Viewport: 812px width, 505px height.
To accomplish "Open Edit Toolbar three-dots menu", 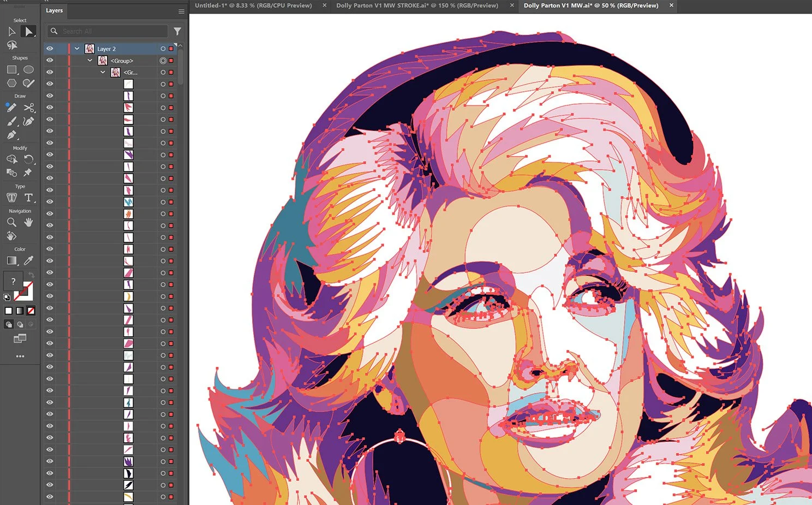I will [x=20, y=356].
